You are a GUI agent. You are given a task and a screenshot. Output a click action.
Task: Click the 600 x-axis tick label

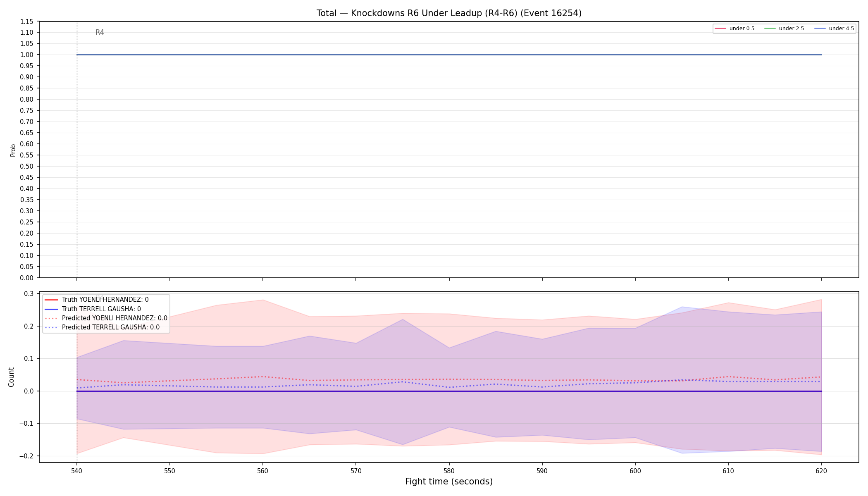tap(635, 470)
